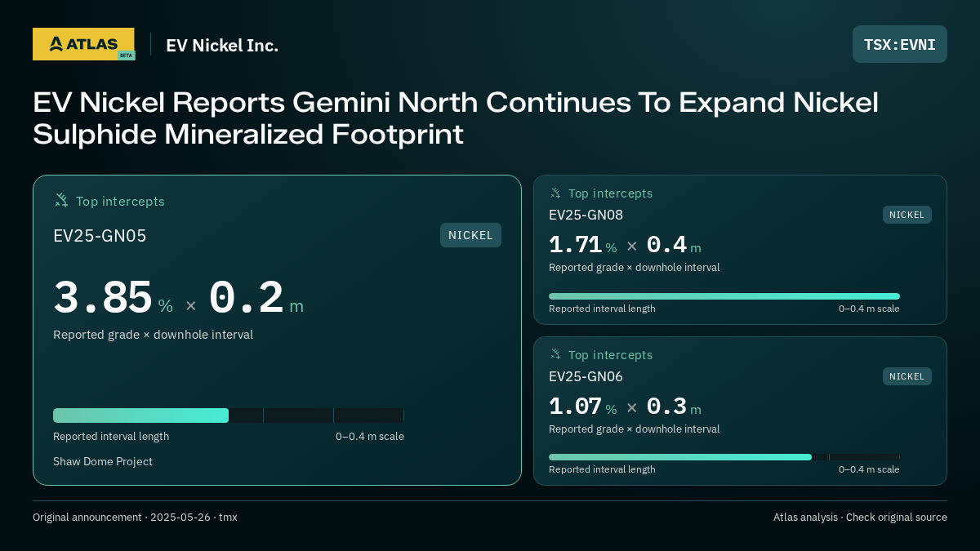Click 'Atlas analysis · Check original source'
Image resolution: width=980 pixels, height=551 pixels.
(x=860, y=517)
